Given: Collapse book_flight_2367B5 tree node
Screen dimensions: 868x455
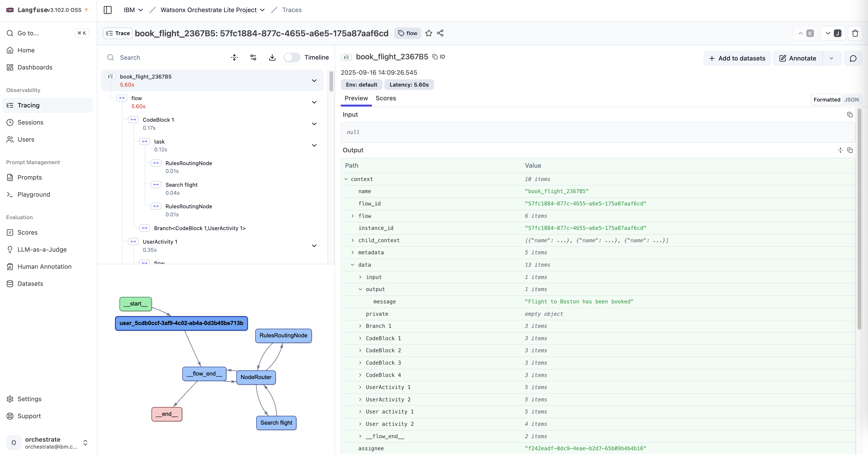Looking at the screenshot, I should pos(314,81).
